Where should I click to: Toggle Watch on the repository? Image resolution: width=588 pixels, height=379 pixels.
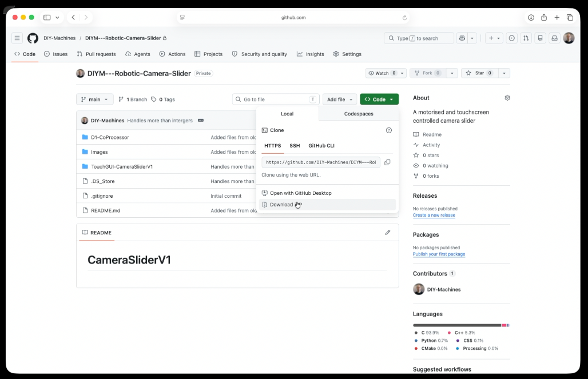tap(382, 73)
